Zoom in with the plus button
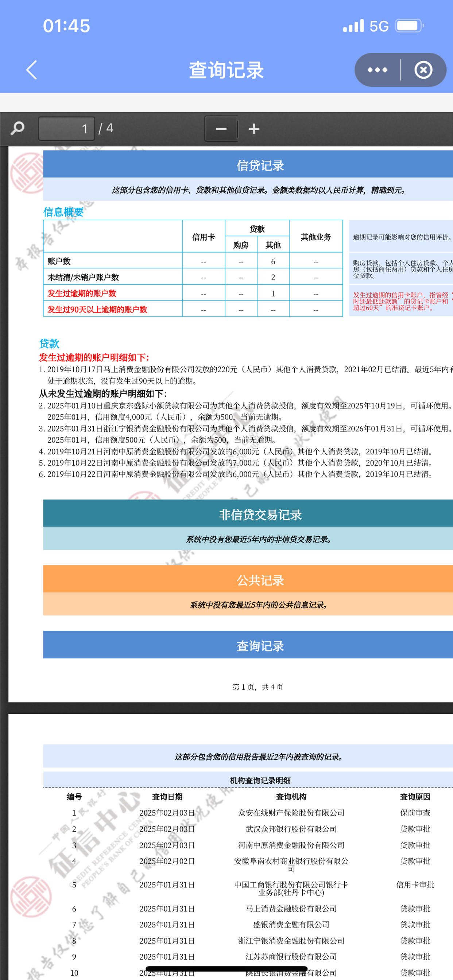 point(254,129)
